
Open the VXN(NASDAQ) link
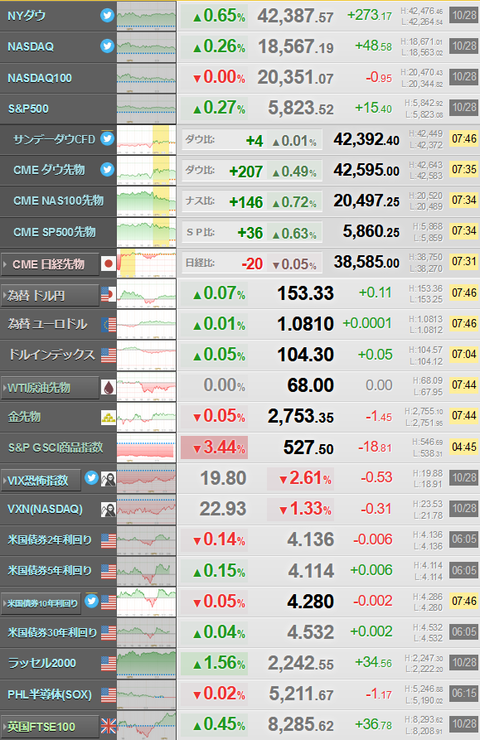45,509
